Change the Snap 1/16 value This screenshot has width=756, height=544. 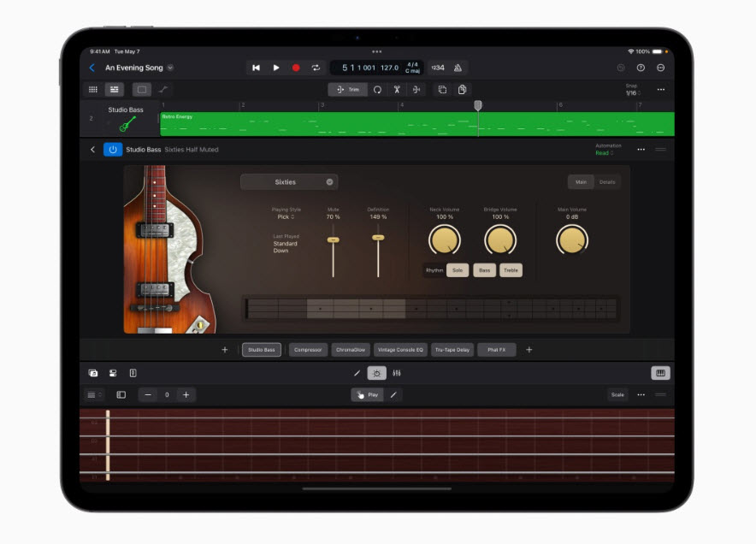pyautogui.click(x=633, y=93)
